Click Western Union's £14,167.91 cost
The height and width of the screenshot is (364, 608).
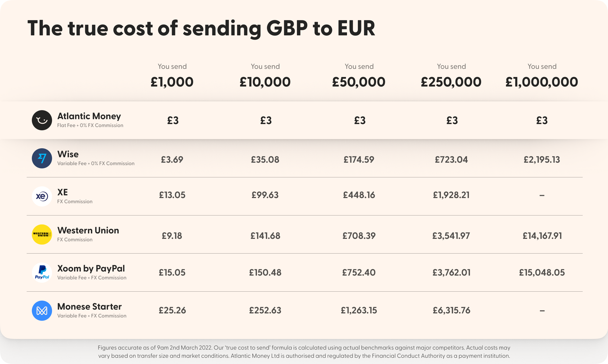pyautogui.click(x=542, y=236)
